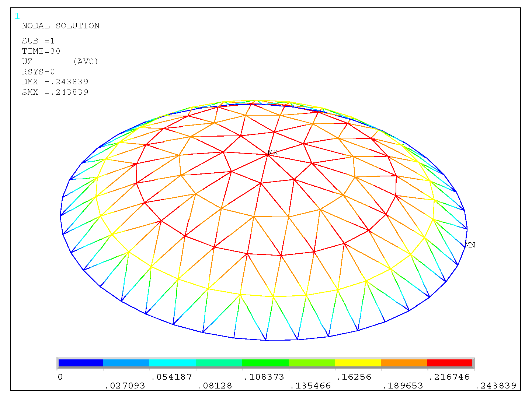The width and height of the screenshot is (532, 401).
Task: Select the yellow legend color band
Action: 358,363
